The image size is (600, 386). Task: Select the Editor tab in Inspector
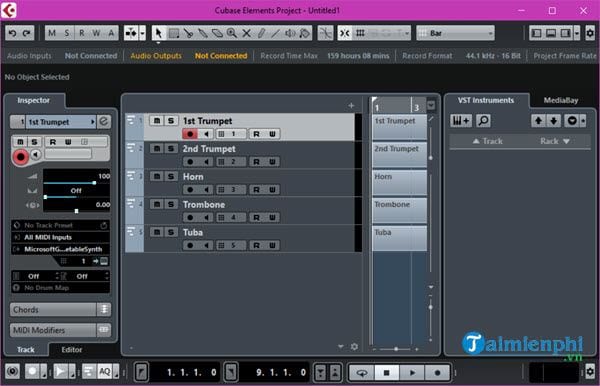coord(72,349)
